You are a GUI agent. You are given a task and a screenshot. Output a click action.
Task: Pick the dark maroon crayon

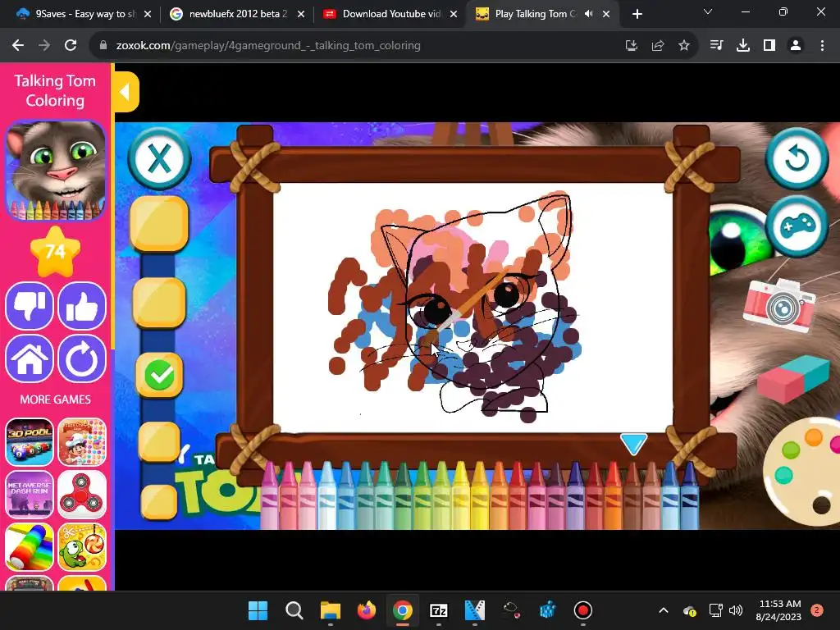pos(555,495)
